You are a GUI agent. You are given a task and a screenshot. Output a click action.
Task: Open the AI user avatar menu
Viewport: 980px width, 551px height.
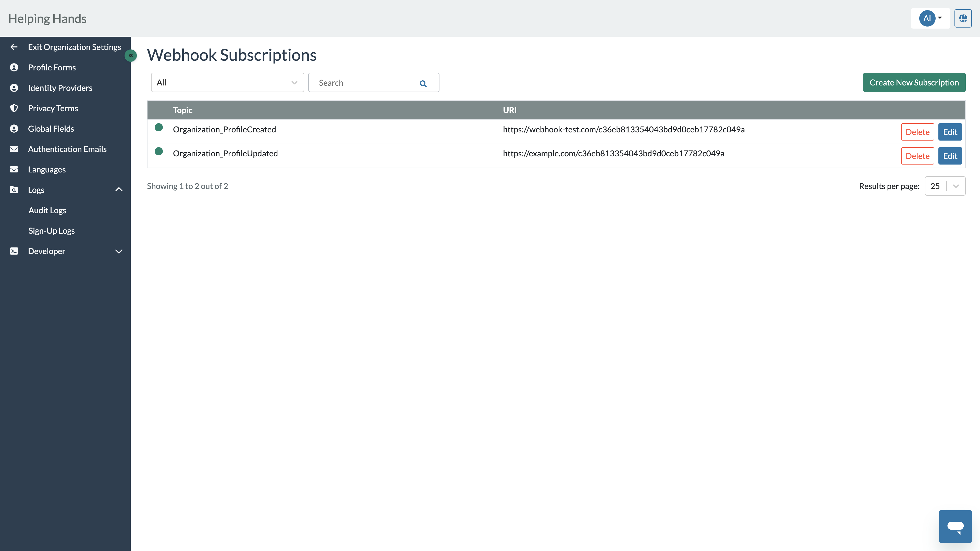tap(930, 18)
